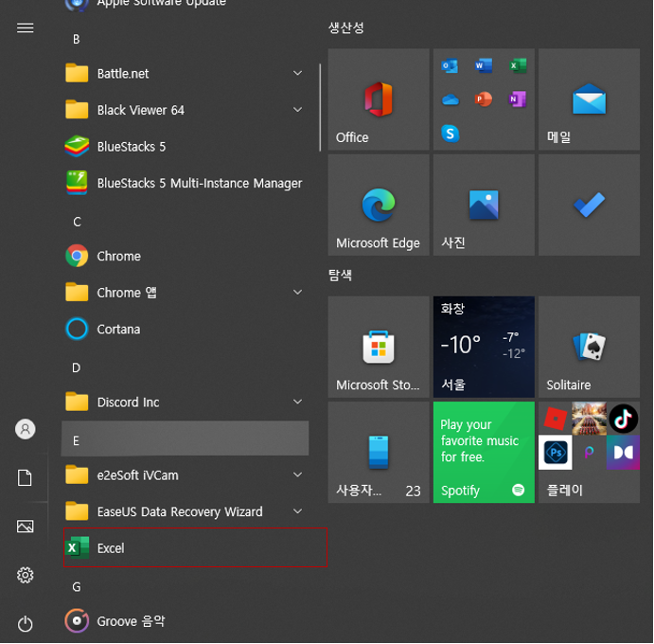Viewport: 654px width, 644px height.
Task: Open the 사용자 휴대폰 tile
Action: point(379,453)
